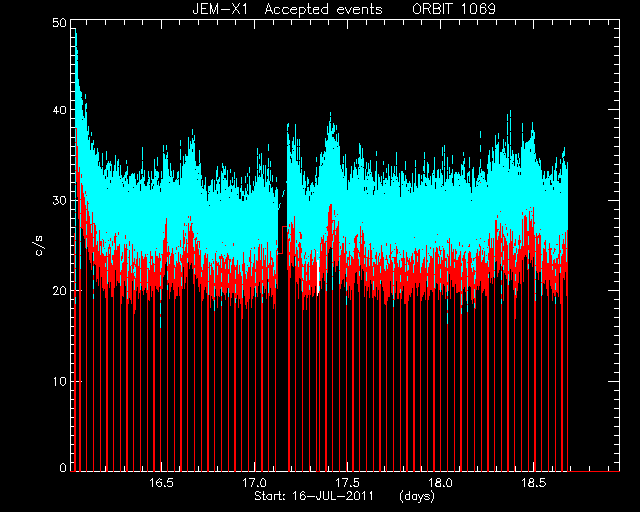Viewport: 640px width, 512px height.
Task: Click the '(days)' axis unit label
Action: [x=417, y=496]
